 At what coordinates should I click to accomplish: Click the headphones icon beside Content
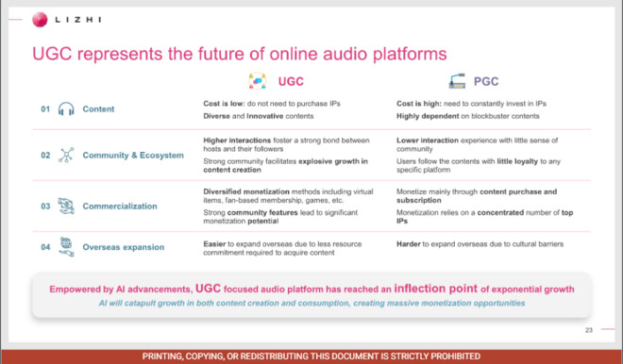point(66,108)
